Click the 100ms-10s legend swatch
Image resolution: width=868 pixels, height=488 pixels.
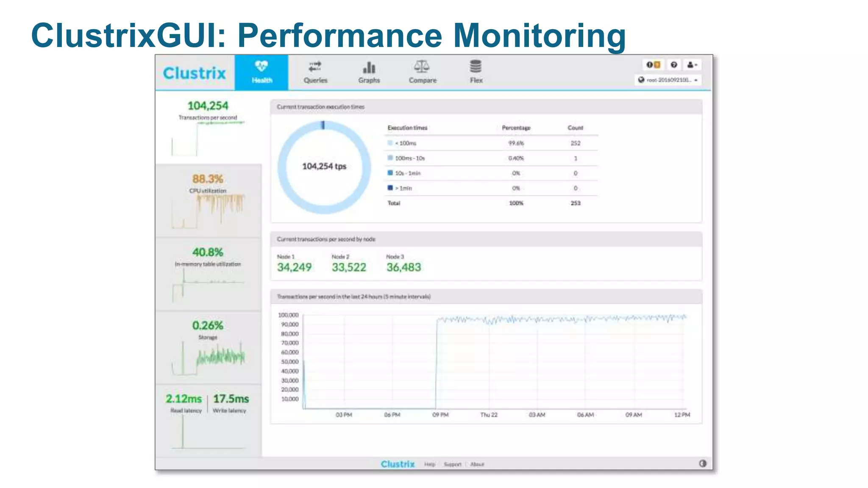(390, 158)
